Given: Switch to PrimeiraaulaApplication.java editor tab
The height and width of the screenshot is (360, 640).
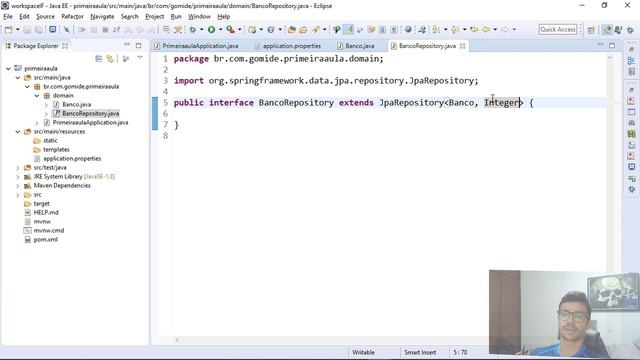Looking at the screenshot, I should [x=196, y=46].
